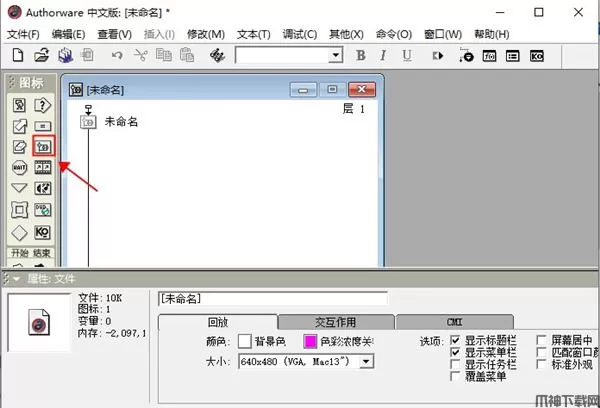Click the Save All toolbar icon
Screen dimensions: 600x408
point(65,55)
